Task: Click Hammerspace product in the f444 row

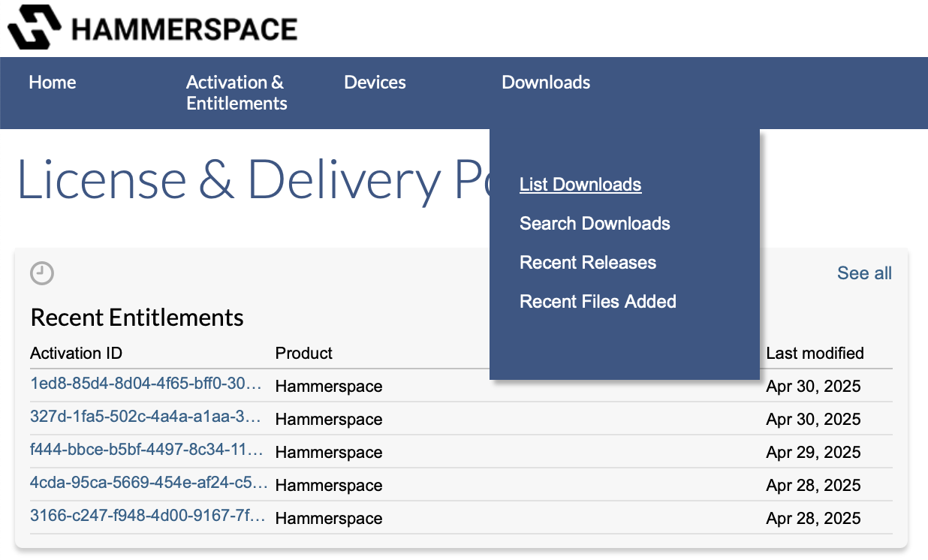Action: (x=329, y=453)
